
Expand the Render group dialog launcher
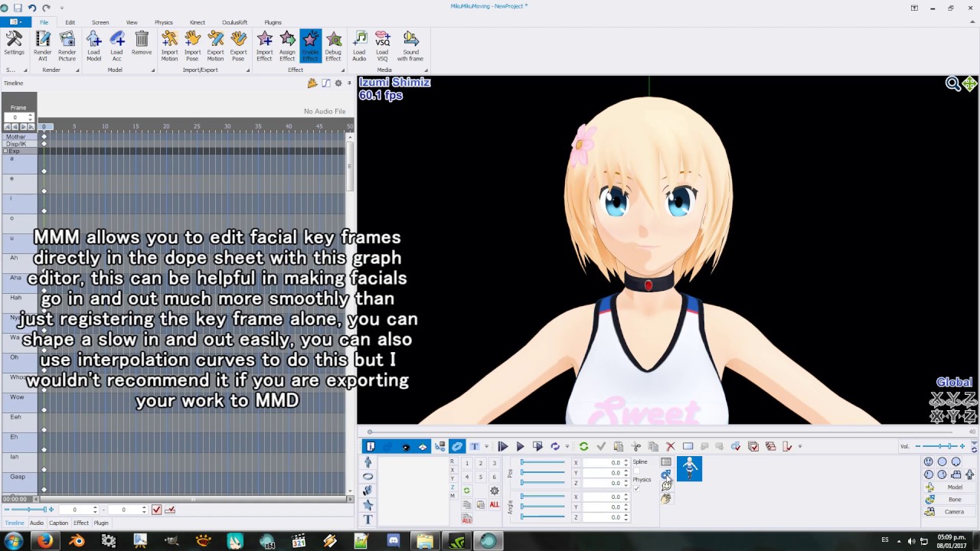pos(77,70)
